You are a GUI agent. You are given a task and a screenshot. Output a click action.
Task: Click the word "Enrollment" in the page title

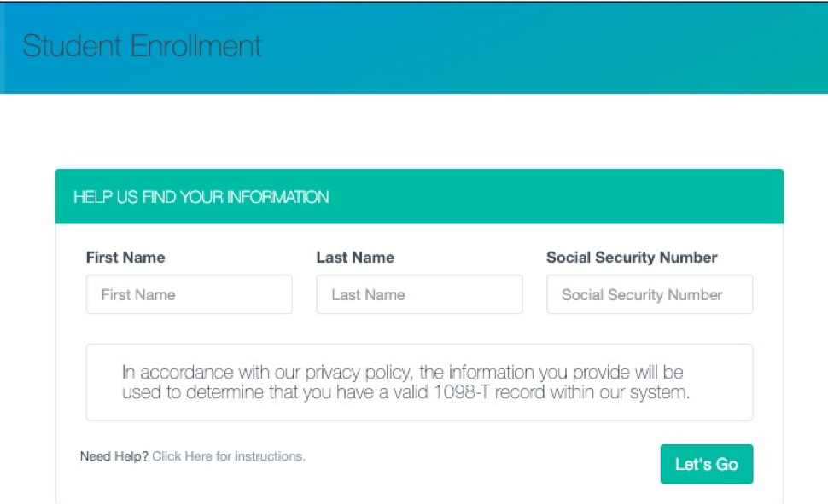(x=195, y=46)
